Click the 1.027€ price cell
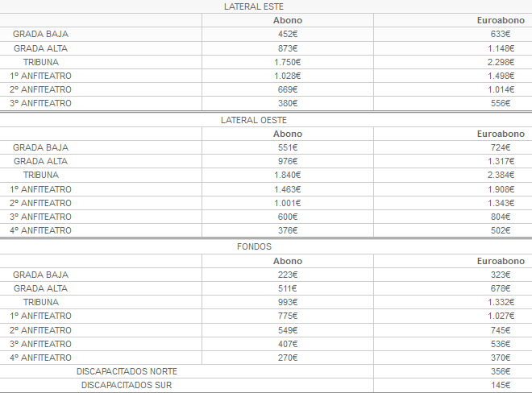Viewport: 532px width, 393px height. tap(501, 316)
